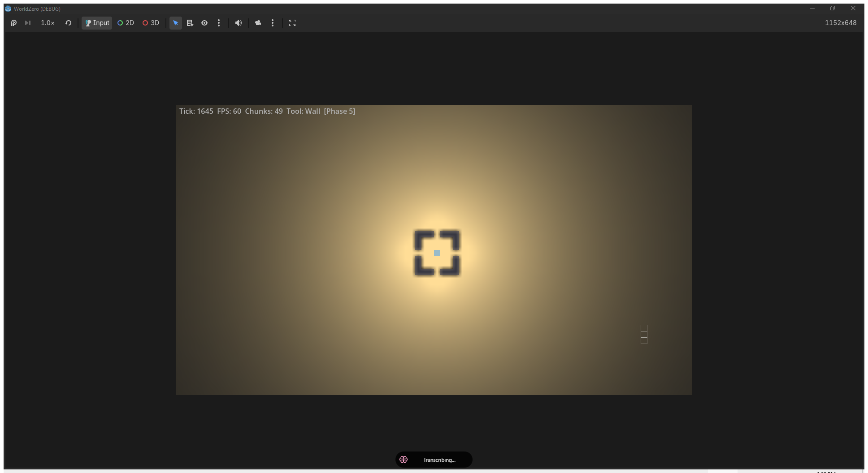Click the Godot icon in the title bar

click(8, 8)
